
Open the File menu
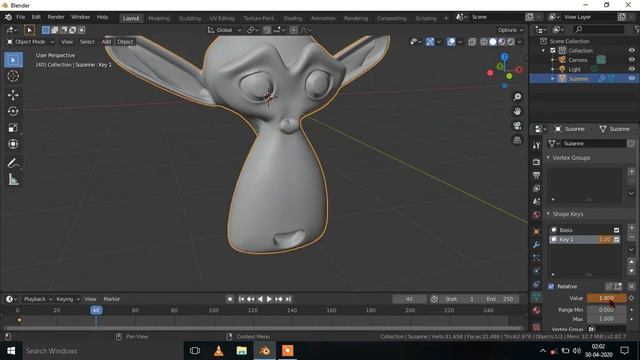coord(20,17)
